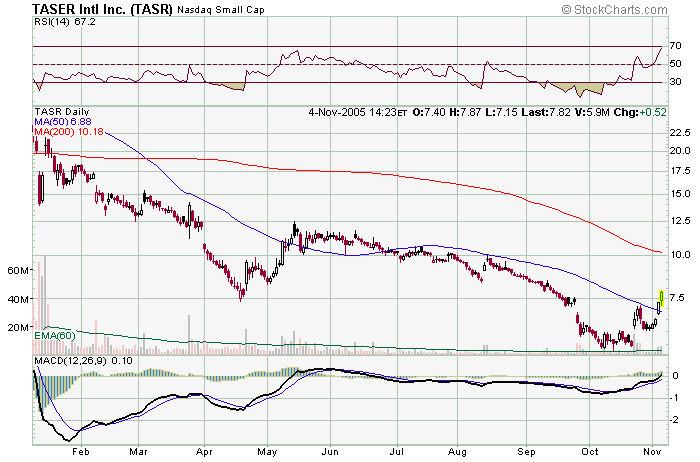Image resolution: width=700 pixels, height=462 pixels.
Task: Click the Sep month label on time axis
Action: pyautogui.click(x=526, y=452)
